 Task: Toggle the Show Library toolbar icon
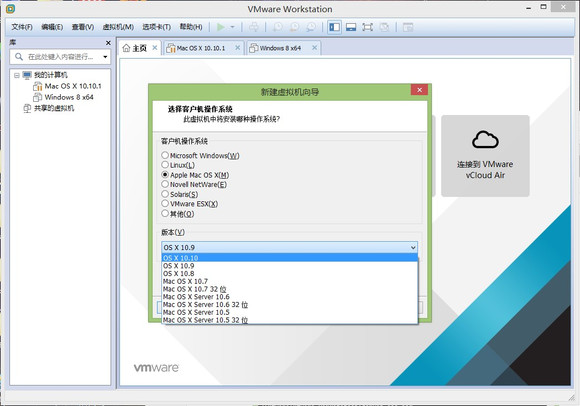point(334,27)
